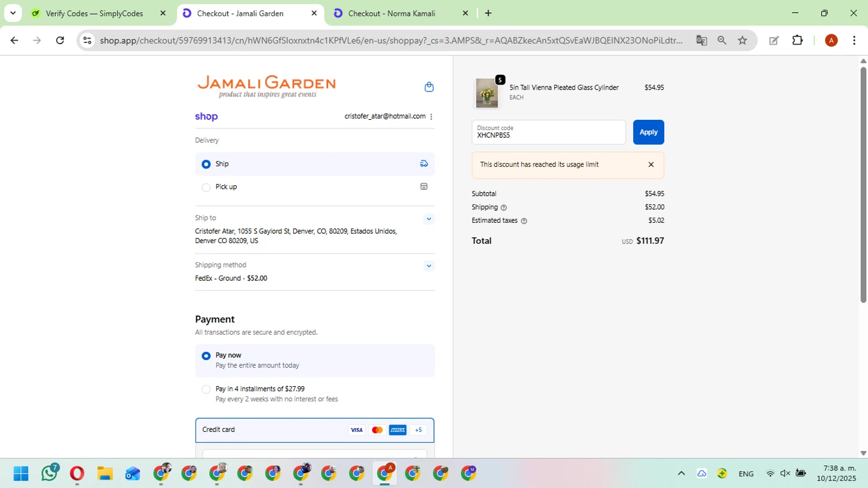The width and height of the screenshot is (868, 488).
Task: Click the scrollbar down arrow
Action: [863, 453]
